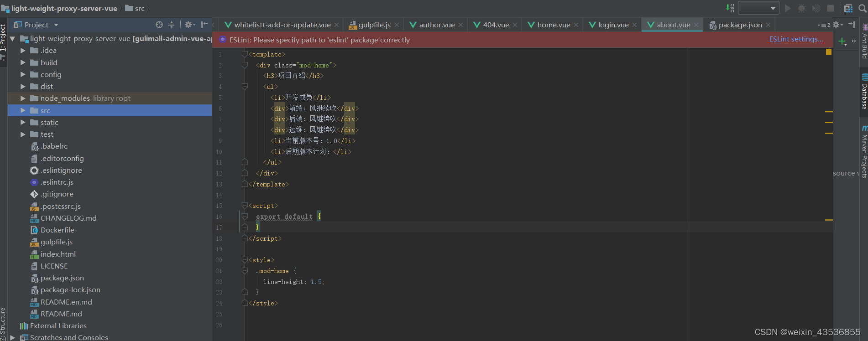Open the run configuration dropdown
868x341 pixels.
[758, 8]
